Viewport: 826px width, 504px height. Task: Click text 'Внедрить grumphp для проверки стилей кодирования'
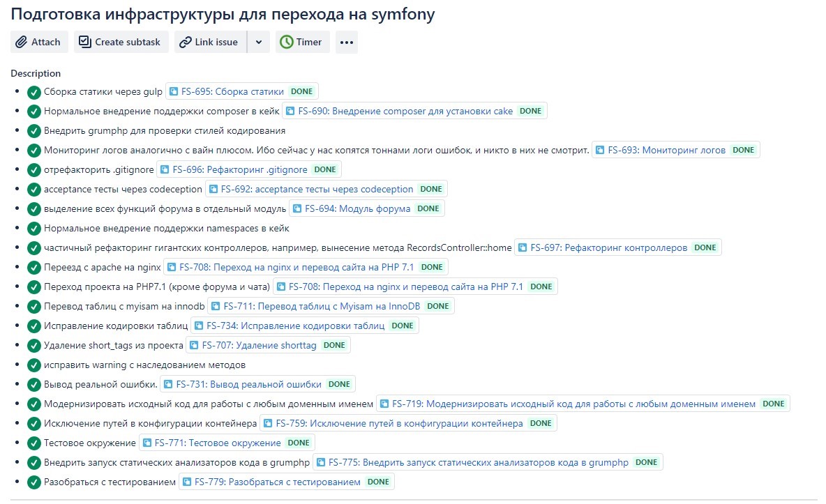tap(165, 130)
